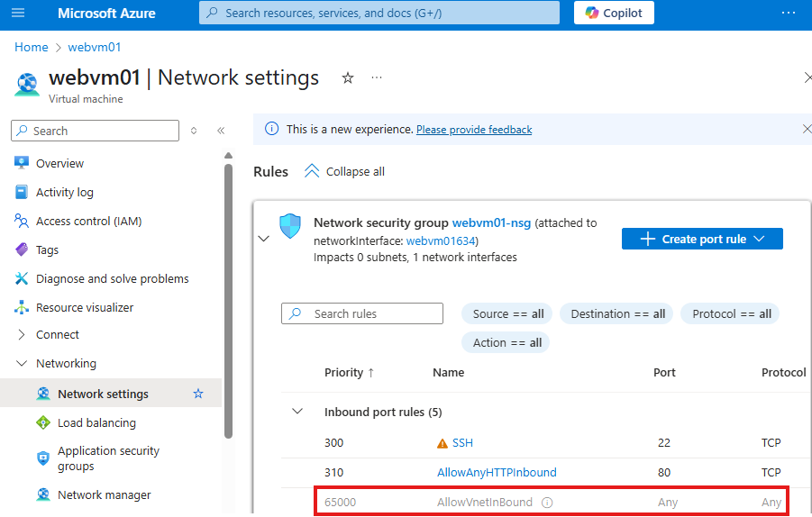Screen dimensions: 812x517
Task: Sort by Name column header
Action: tap(449, 373)
